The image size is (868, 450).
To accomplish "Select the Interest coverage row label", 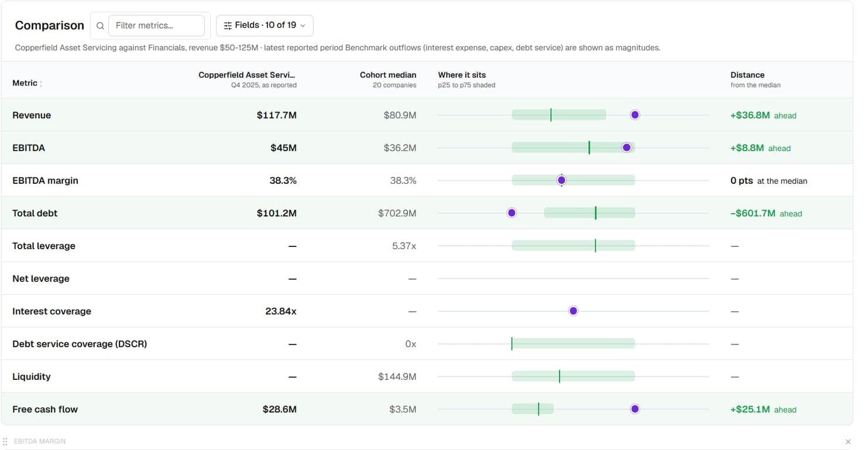I will 52,311.
